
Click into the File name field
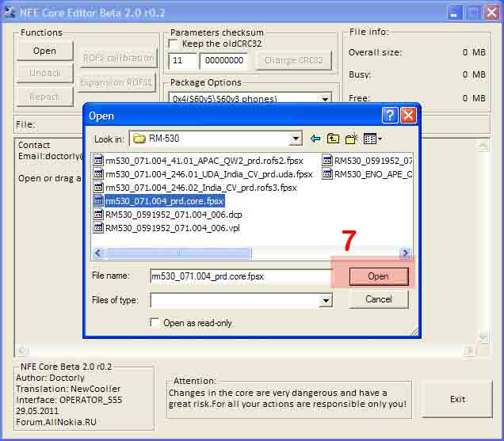(241, 276)
